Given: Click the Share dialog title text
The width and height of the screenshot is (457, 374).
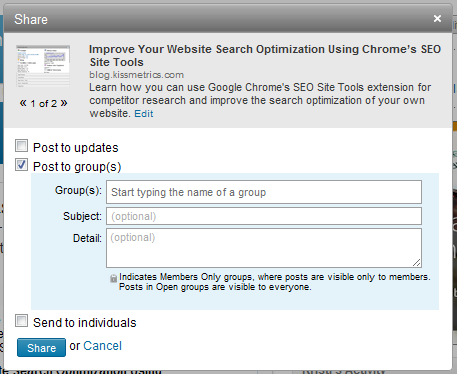Looking at the screenshot, I should tap(31, 19).
